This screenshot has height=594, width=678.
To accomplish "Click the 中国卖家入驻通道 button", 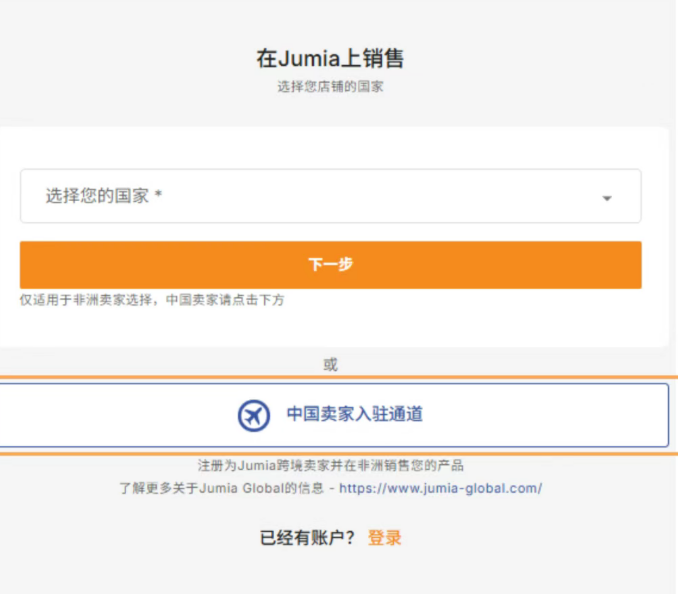I will coord(334,415).
